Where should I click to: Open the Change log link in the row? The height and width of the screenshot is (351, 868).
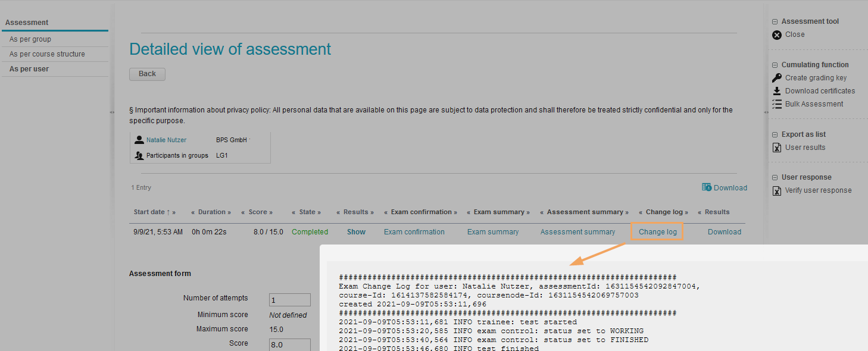coord(657,232)
